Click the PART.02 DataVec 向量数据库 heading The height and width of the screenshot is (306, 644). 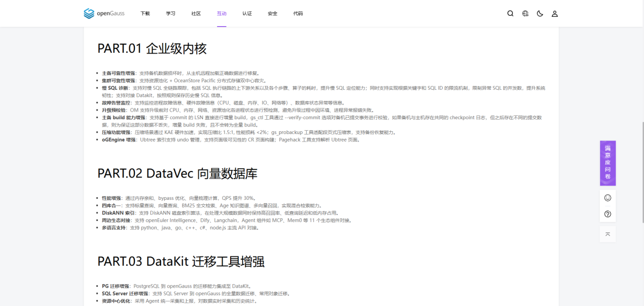coord(177,174)
